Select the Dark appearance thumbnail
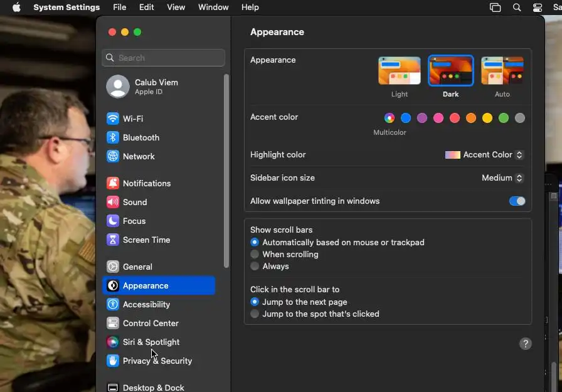 coord(450,71)
